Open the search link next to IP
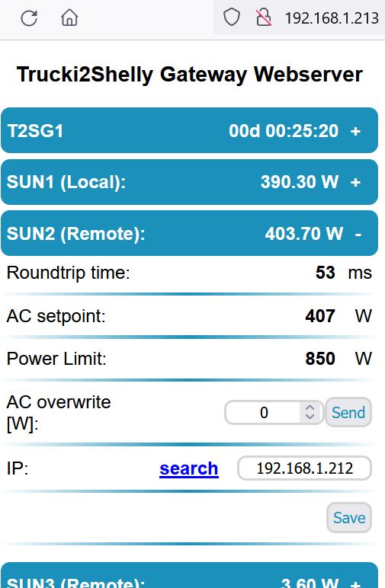Image resolution: width=385 pixels, height=588 pixels. pyautogui.click(x=189, y=468)
